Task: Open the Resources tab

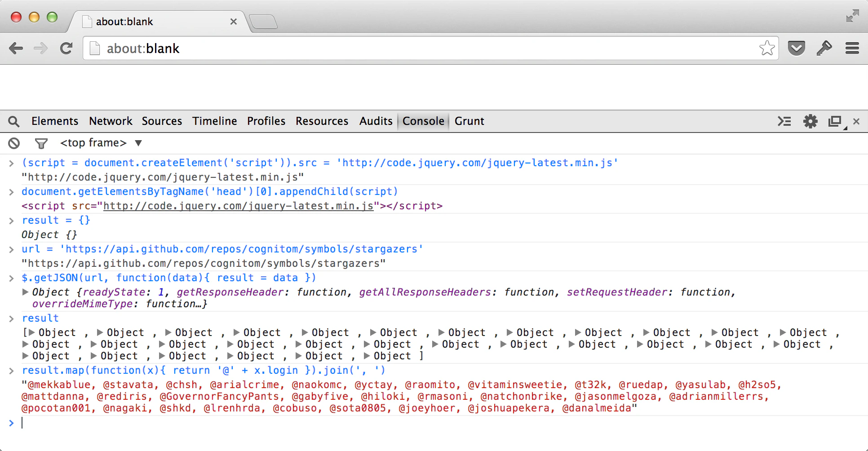Action: pos(322,121)
